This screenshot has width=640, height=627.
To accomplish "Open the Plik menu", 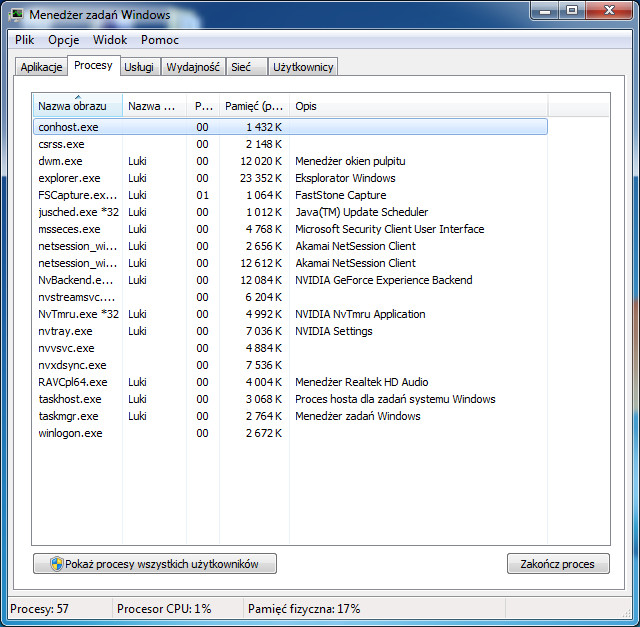I will pos(24,40).
